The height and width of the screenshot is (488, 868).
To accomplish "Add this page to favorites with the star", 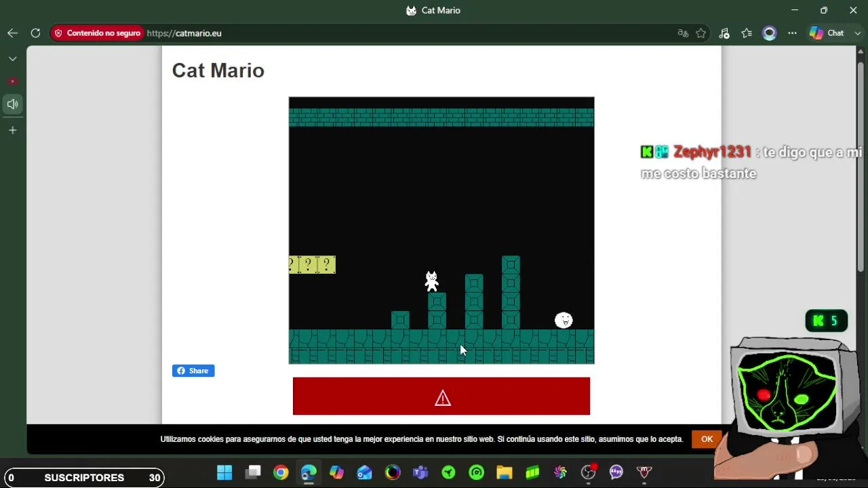I will pyautogui.click(x=701, y=33).
